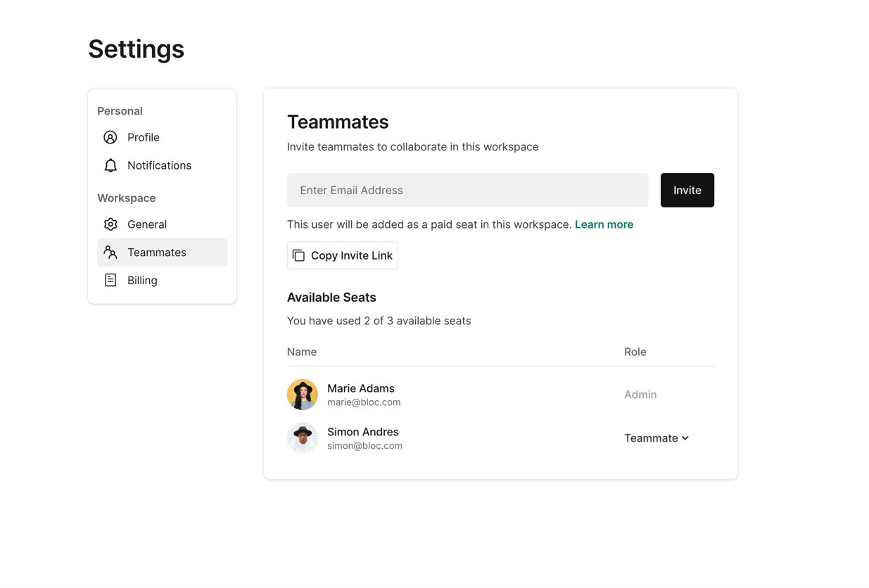Click the Role column header
This screenshot has width=869, height=588.
(x=635, y=352)
